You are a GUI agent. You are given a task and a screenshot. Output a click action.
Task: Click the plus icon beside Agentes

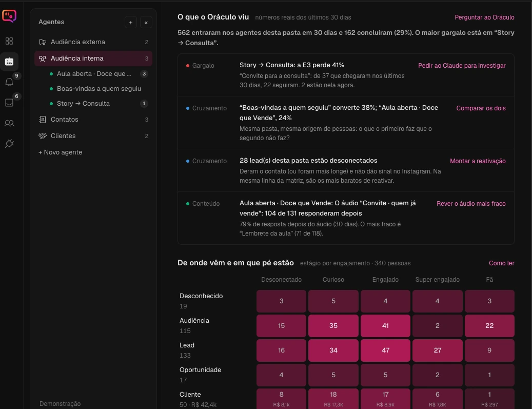(x=131, y=23)
